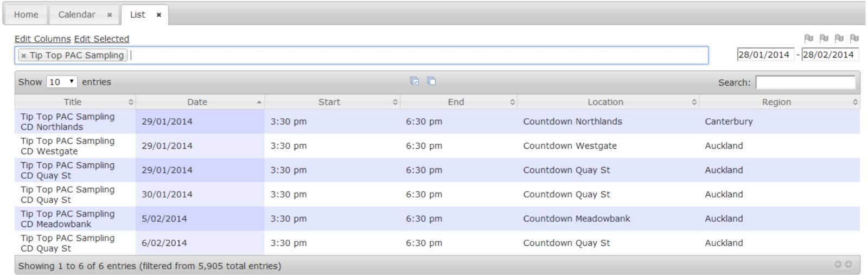Click the table Search input field
Screen dimensions: 868x275
point(805,82)
